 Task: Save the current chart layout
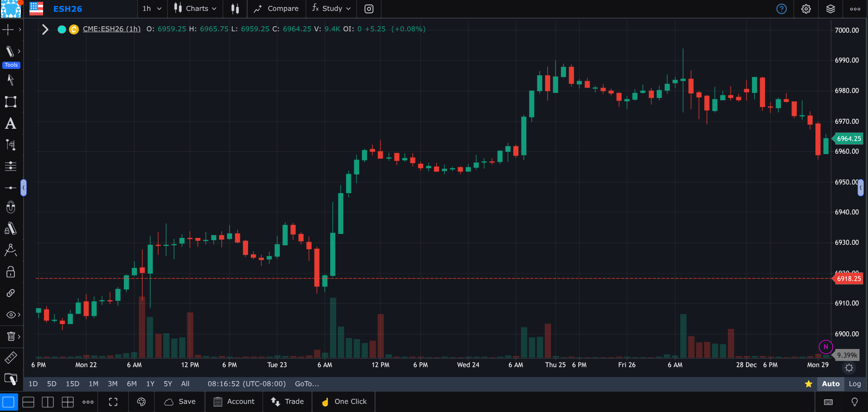pos(180,402)
